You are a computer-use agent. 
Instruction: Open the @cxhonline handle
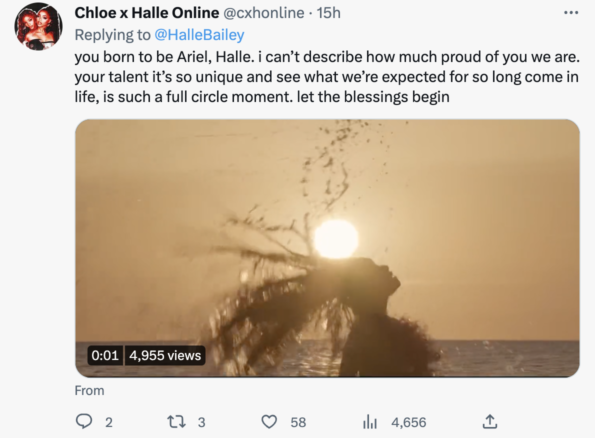pos(263,13)
